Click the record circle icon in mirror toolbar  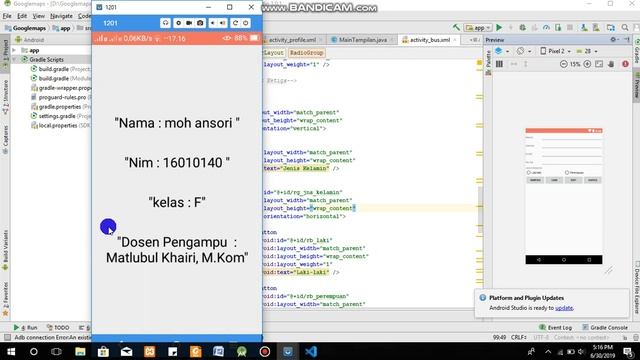[178, 23]
